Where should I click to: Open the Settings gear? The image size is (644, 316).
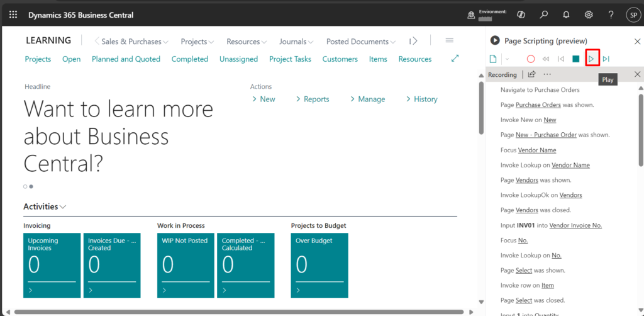[x=589, y=15]
